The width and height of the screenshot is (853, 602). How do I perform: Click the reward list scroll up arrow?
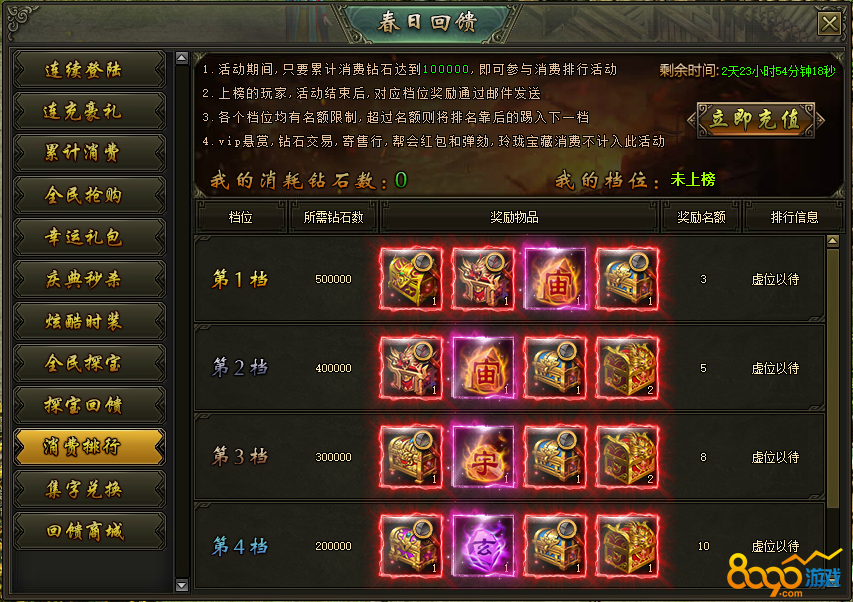(832, 241)
